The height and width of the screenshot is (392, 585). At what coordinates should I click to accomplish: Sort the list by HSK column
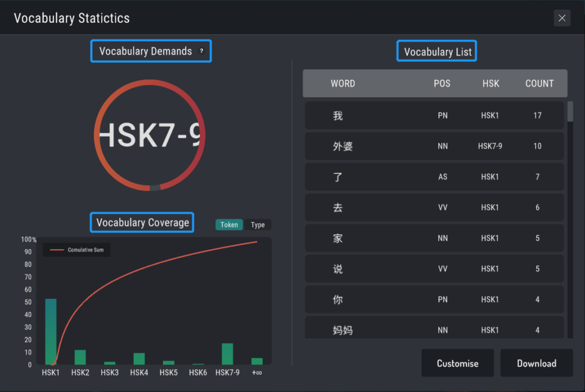(490, 83)
